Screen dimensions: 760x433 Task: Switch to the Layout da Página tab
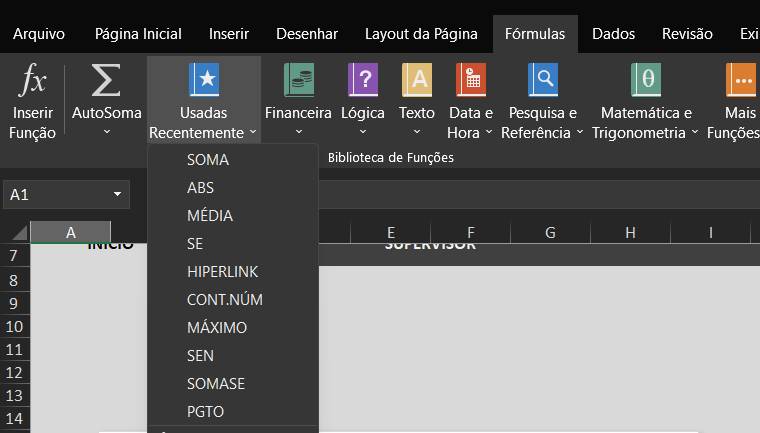pyautogui.click(x=421, y=34)
